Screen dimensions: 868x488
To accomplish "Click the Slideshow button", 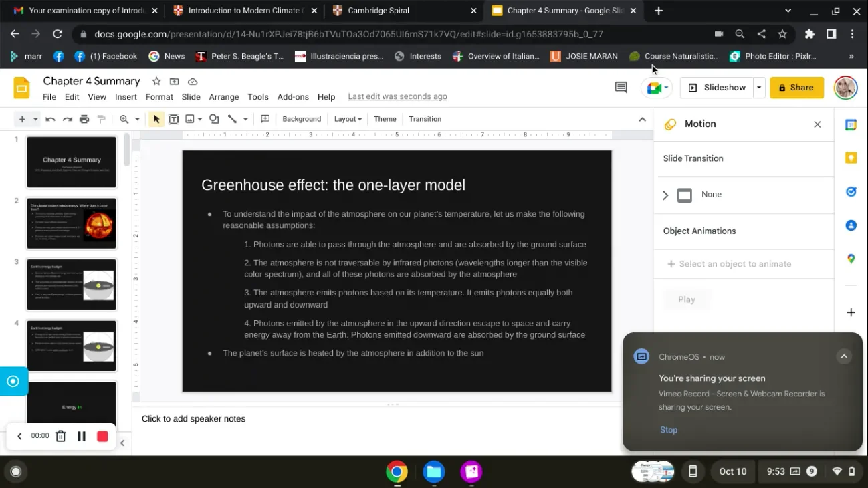I will click(717, 88).
